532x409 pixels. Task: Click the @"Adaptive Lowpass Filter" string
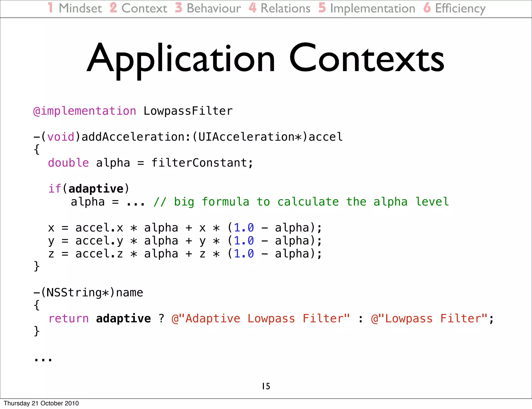coord(261,319)
